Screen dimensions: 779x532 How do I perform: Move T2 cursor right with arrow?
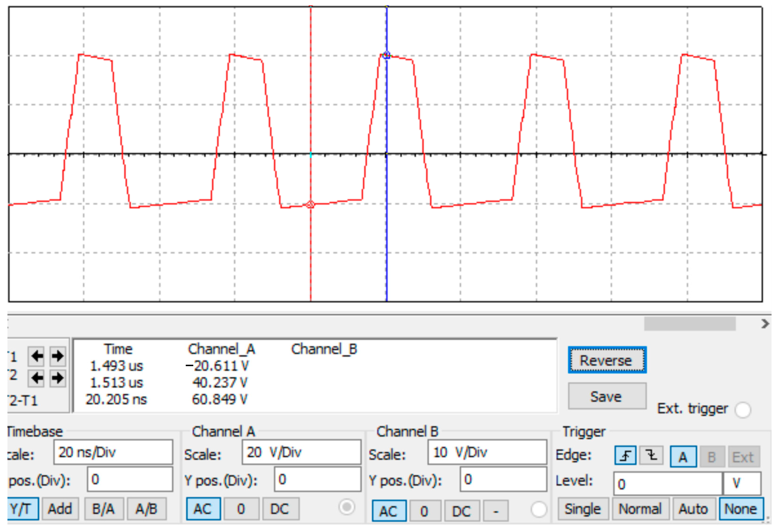(x=58, y=378)
